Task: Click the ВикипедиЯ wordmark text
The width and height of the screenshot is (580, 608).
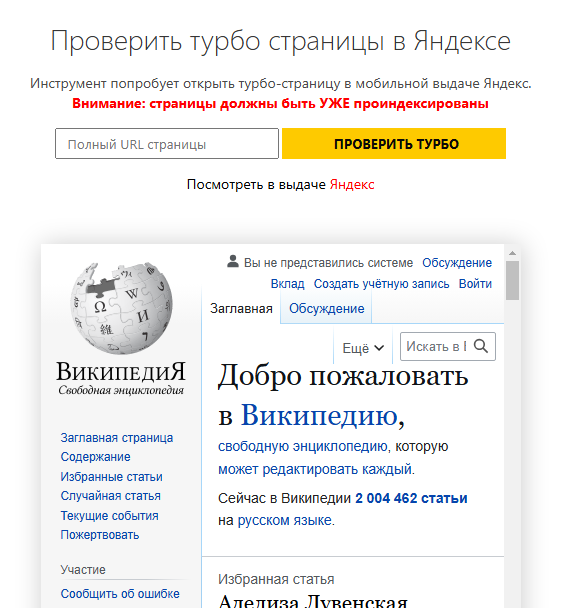Action: (121, 371)
